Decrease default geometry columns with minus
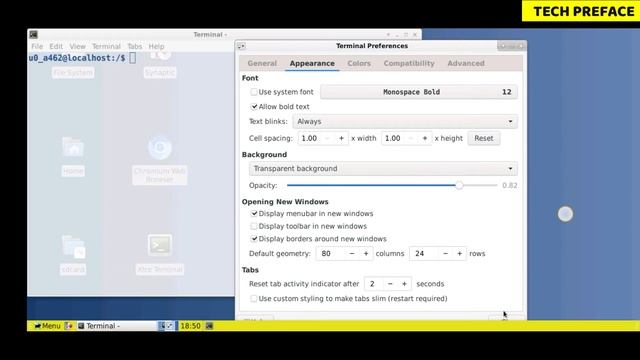The width and height of the screenshot is (640, 360). [x=352, y=253]
